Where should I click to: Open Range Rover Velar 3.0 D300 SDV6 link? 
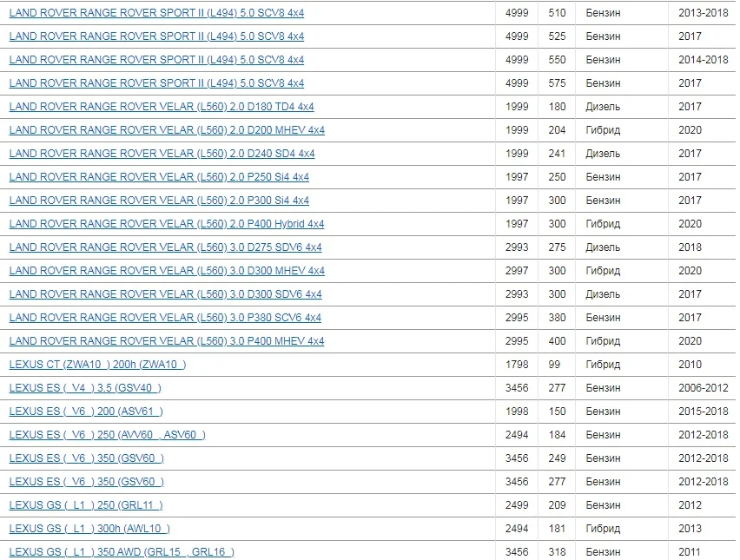tap(166, 294)
